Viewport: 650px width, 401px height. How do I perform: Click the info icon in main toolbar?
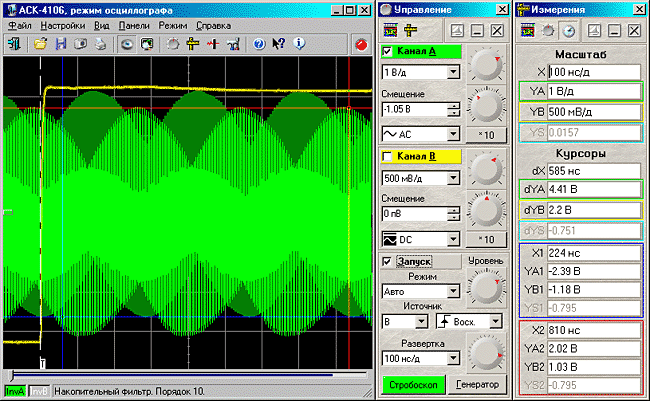tap(299, 45)
